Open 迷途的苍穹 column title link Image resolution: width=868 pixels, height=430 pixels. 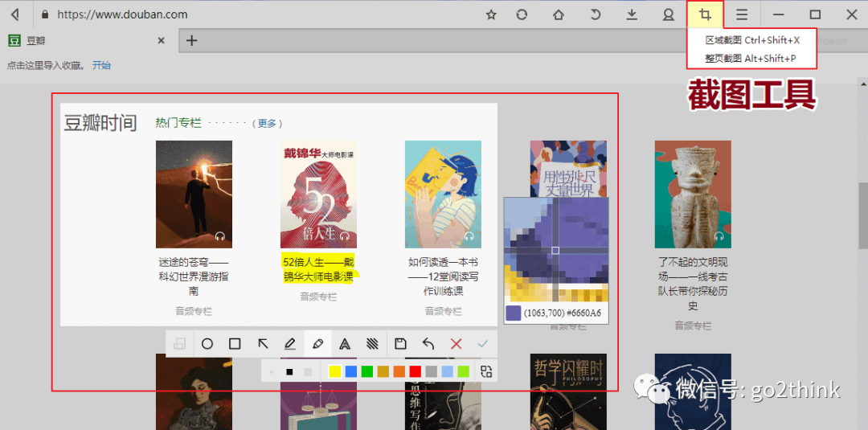point(194,276)
